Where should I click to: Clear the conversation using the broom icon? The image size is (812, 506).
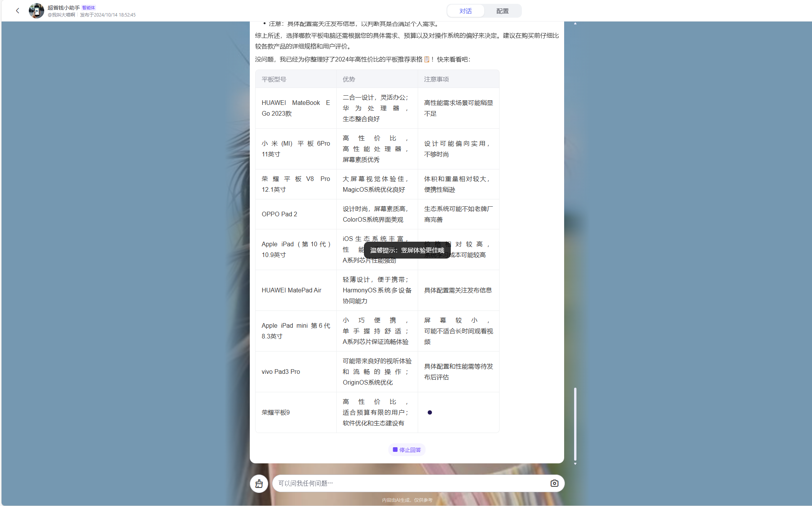[259, 483]
